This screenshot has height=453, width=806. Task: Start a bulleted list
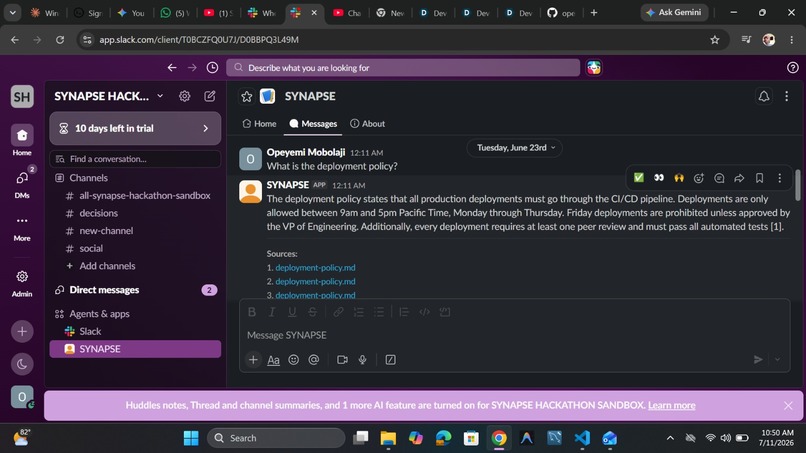(x=379, y=312)
